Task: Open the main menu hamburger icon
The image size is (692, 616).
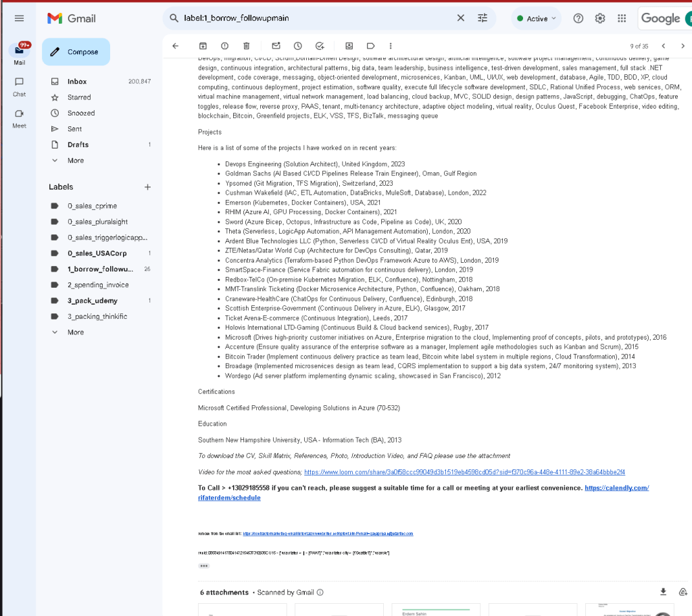Action: click(x=19, y=18)
